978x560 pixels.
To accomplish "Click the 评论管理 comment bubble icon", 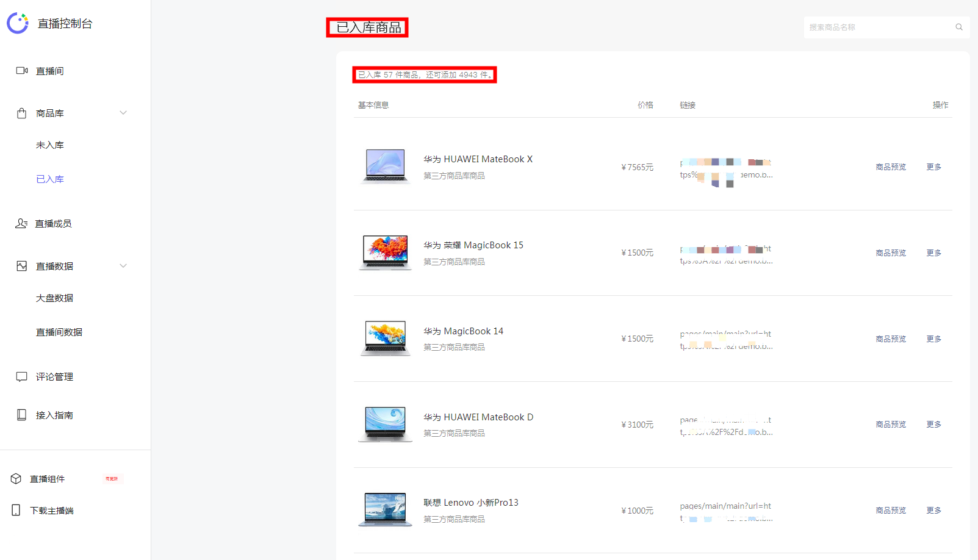I will point(22,377).
